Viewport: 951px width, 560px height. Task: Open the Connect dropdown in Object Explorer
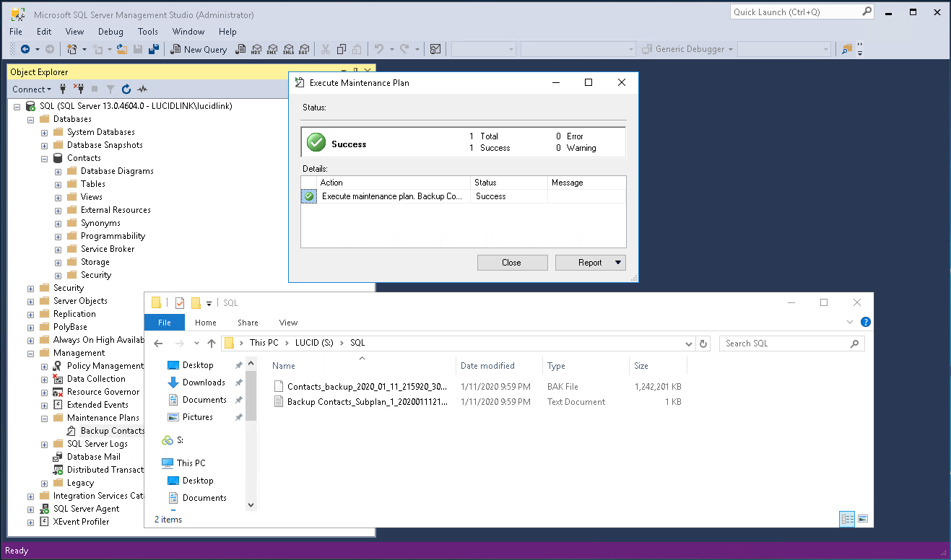[x=32, y=89]
